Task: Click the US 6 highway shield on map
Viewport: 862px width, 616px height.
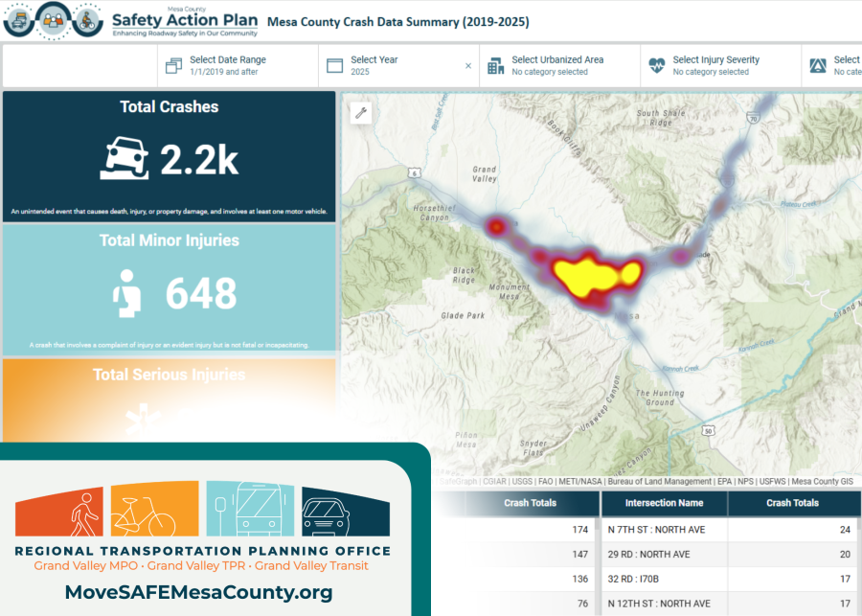Action: coord(415,173)
